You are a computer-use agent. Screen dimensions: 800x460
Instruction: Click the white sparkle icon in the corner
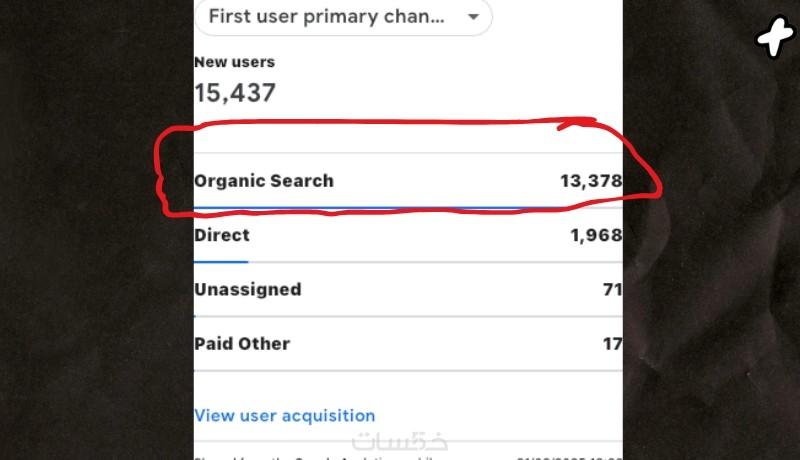click(x=772, y=38)
